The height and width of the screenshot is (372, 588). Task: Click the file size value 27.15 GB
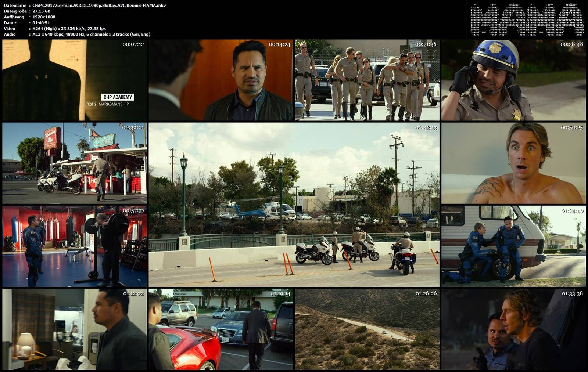(41, 11)
